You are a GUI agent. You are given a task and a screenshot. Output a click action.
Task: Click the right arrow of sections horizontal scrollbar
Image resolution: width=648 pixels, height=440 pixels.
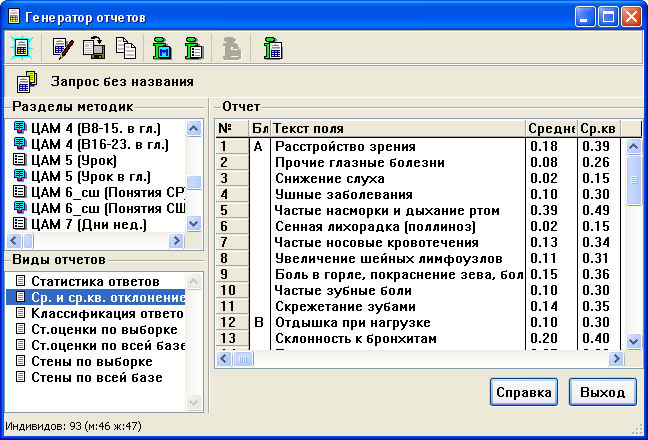(176, 240)
